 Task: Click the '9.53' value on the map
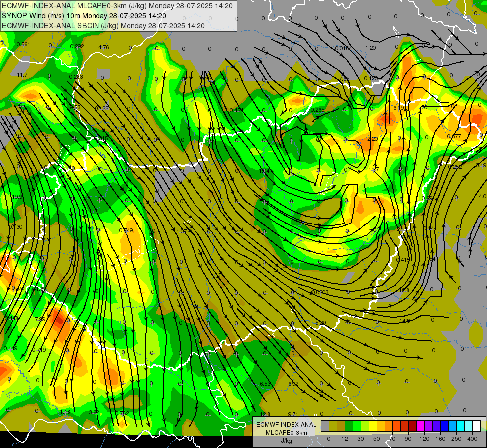pos(75,107)
